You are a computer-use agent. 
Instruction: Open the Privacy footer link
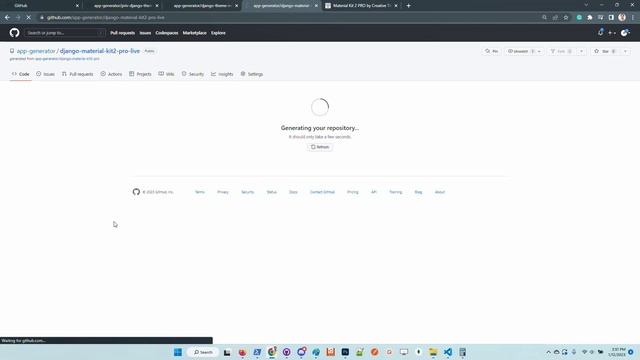223,192
